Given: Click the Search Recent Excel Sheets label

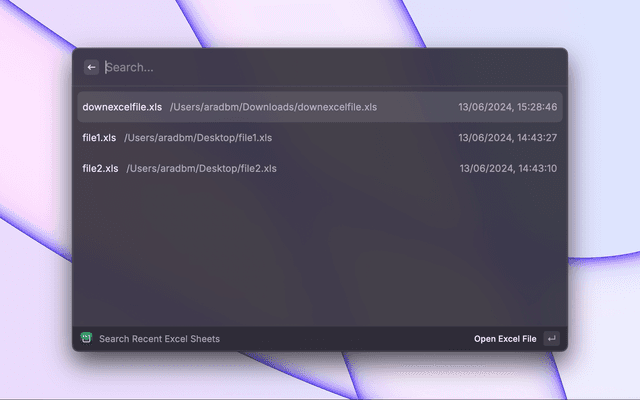Looking at the screenshot, I should (159, 339).
